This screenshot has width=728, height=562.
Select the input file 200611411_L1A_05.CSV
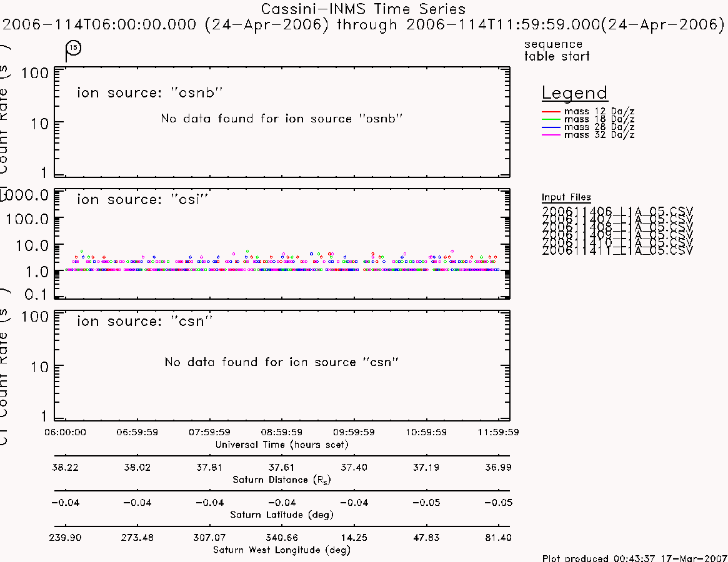pos(617,250)
